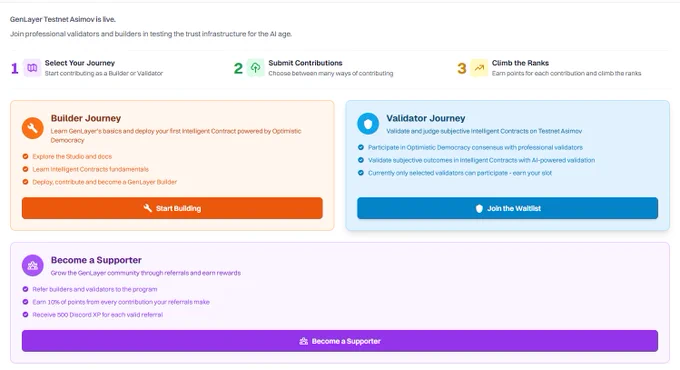Click the Select Your Journey step title
Viewport: 680px width, 370px height.
pos(80,63)
